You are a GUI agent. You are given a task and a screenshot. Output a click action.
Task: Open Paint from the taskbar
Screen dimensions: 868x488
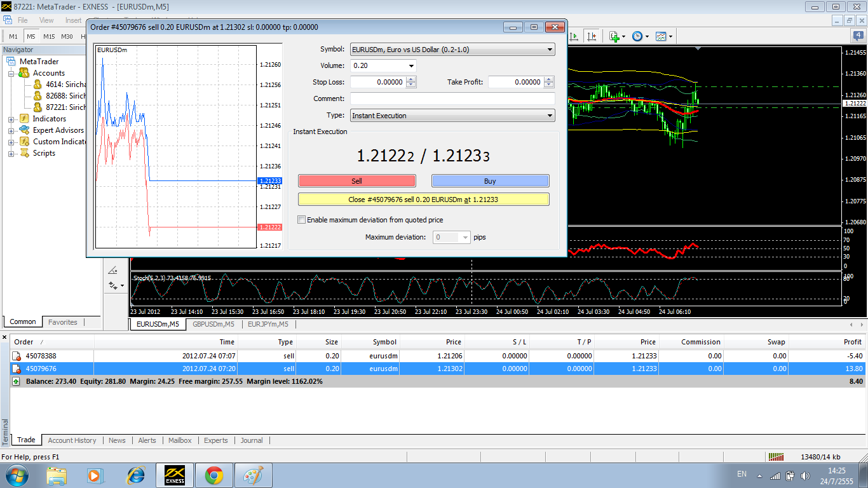tap(253, 475)
